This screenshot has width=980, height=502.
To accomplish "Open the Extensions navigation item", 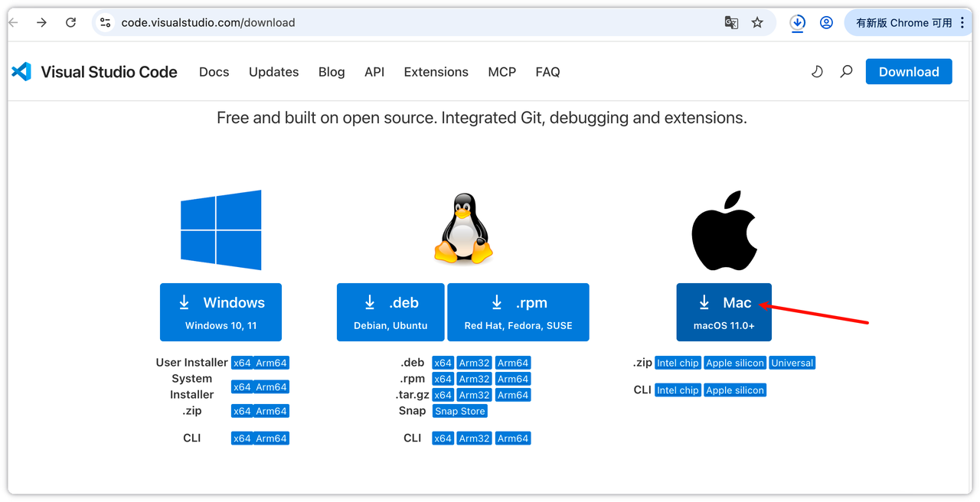I will click(x=436, y=72).
